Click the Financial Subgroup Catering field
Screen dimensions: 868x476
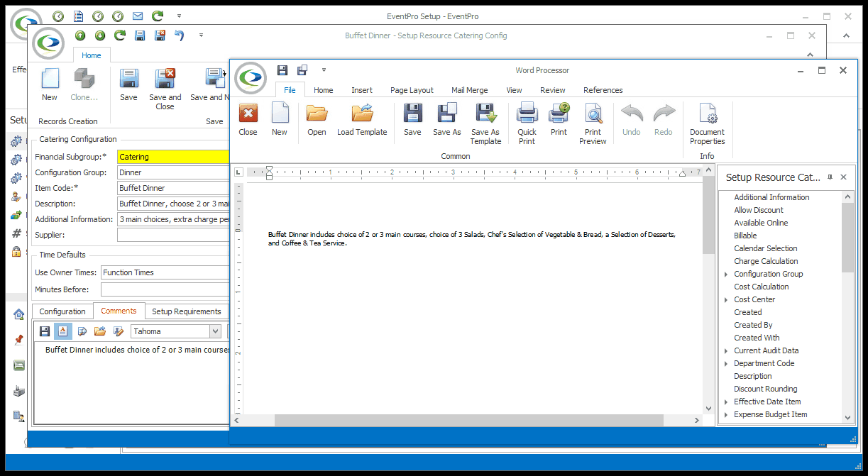pyautogui.click(x=174, y=157)
